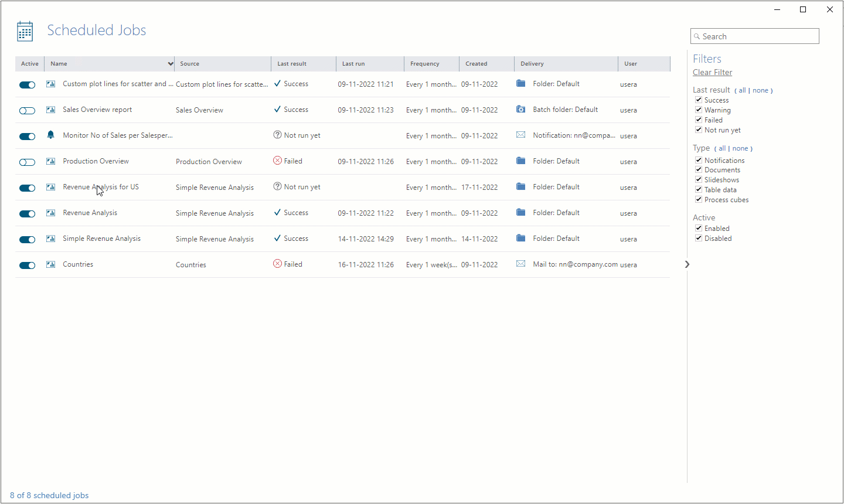Uncheck the Not run yet filter

click(x=699, y=130)
